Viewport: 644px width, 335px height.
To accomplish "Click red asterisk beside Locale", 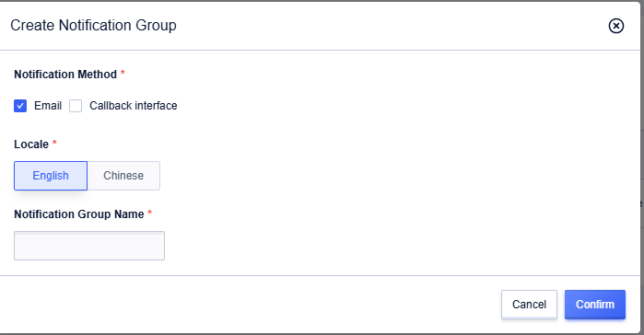I will [x=54, y=143].
